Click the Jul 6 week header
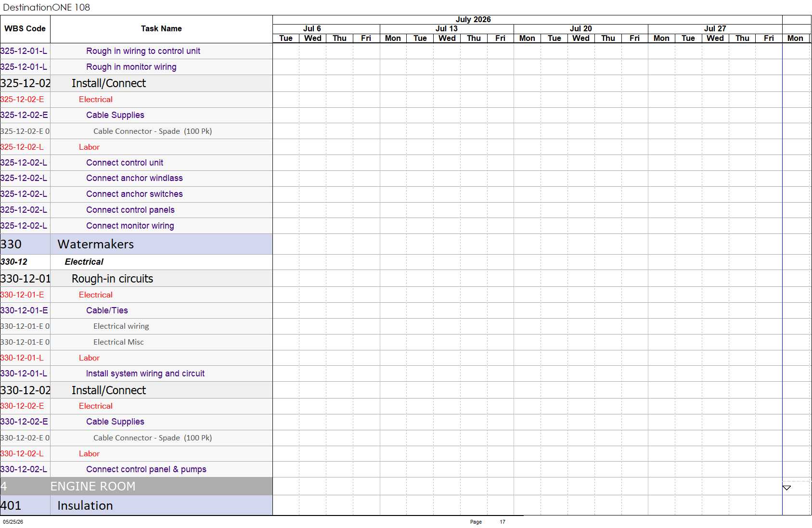The height and width of the screenshot is (528, 812). click(312, 29)
